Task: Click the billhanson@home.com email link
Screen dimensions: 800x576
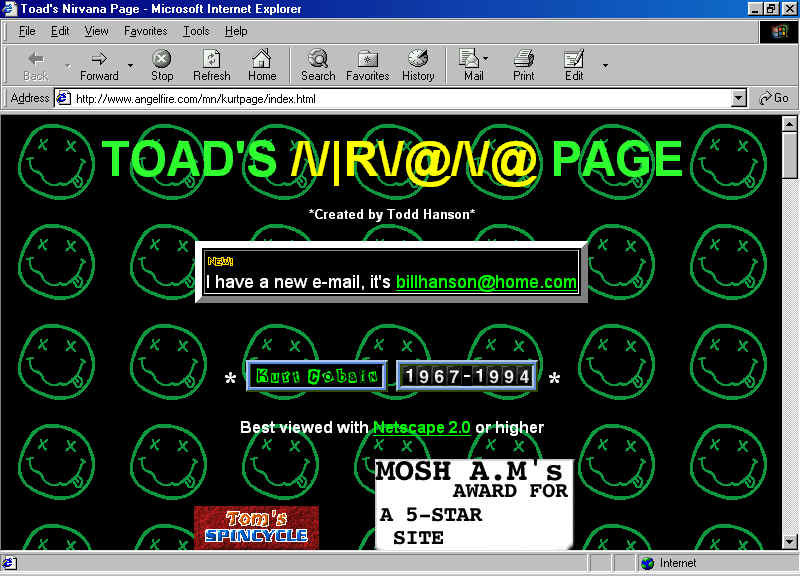Action: pos(486,282)
